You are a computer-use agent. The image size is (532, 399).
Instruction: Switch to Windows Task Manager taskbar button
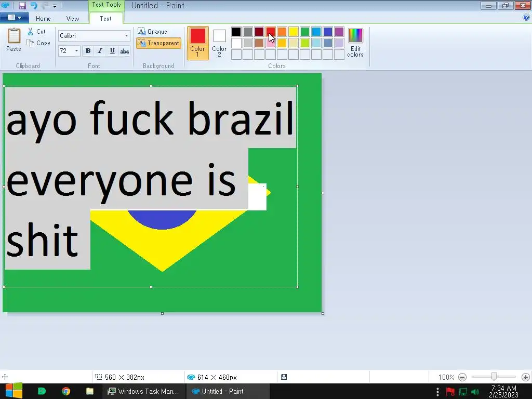(x=143, y=391)
